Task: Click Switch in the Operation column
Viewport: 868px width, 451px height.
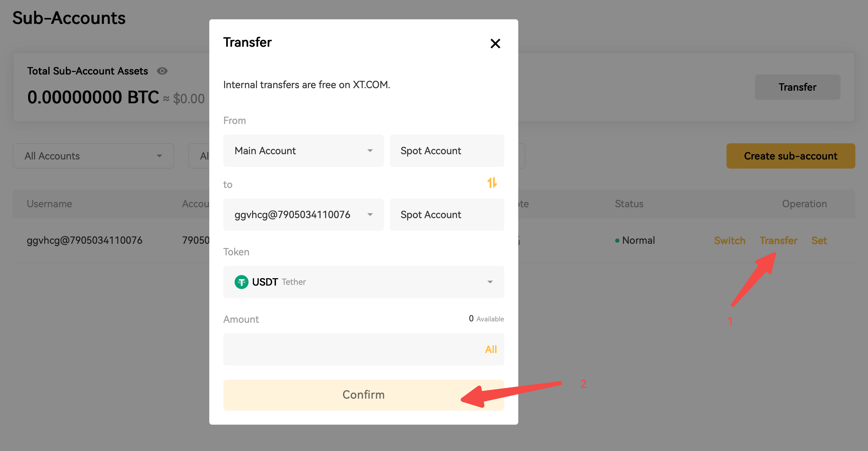Action: 729,241
